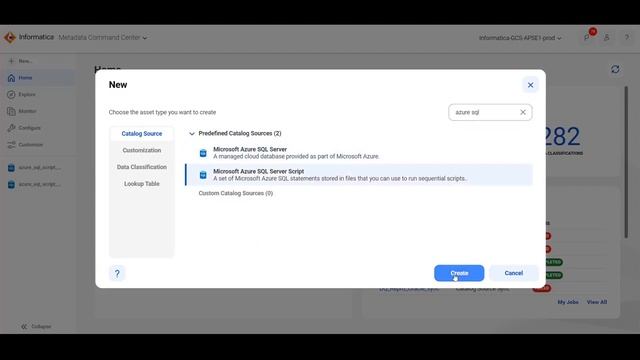Open Customize in the sidebar
This screenshot has width=640, height=360.
click(x=39, y=144)
